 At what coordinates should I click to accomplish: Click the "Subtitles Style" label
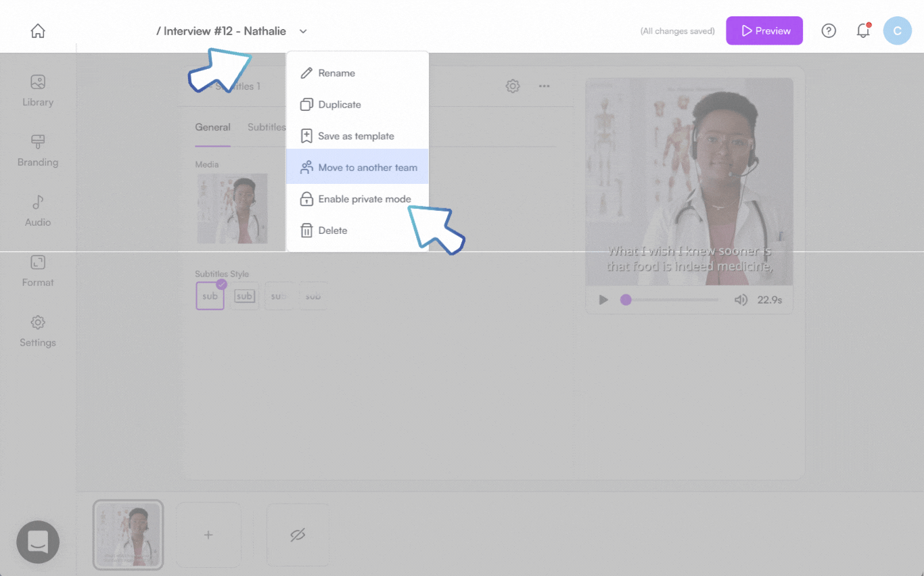coord(222,274)
